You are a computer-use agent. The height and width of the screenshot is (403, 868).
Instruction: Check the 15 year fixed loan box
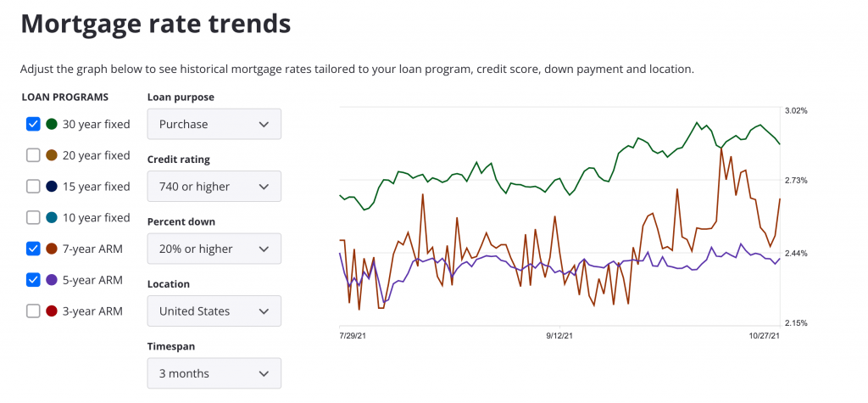tap(33, 187)
